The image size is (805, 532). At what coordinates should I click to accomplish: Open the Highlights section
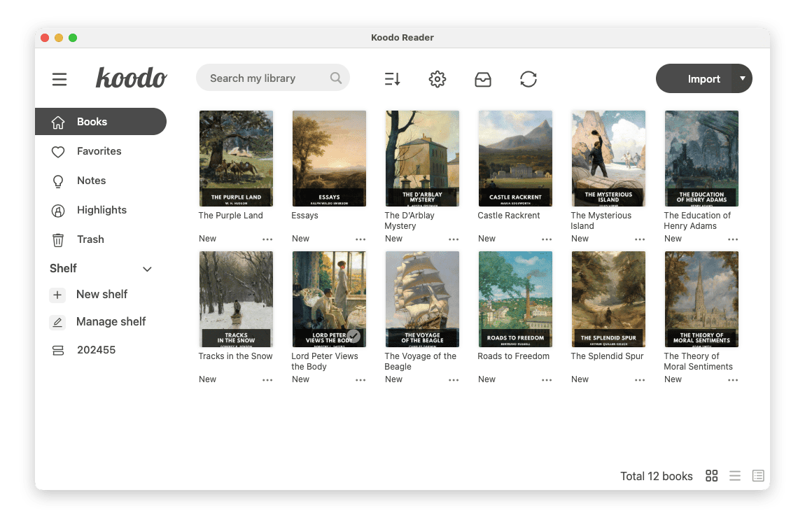coord(101,210)
